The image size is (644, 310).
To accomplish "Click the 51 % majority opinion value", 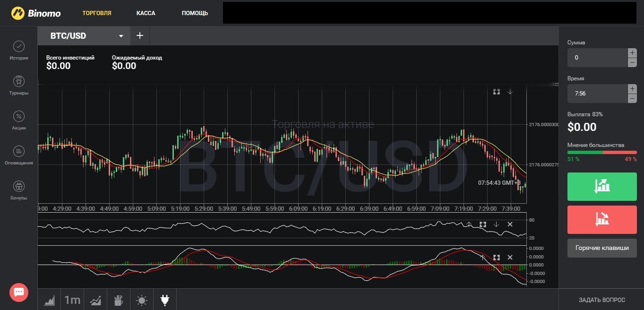I will [x=573, y=159].
